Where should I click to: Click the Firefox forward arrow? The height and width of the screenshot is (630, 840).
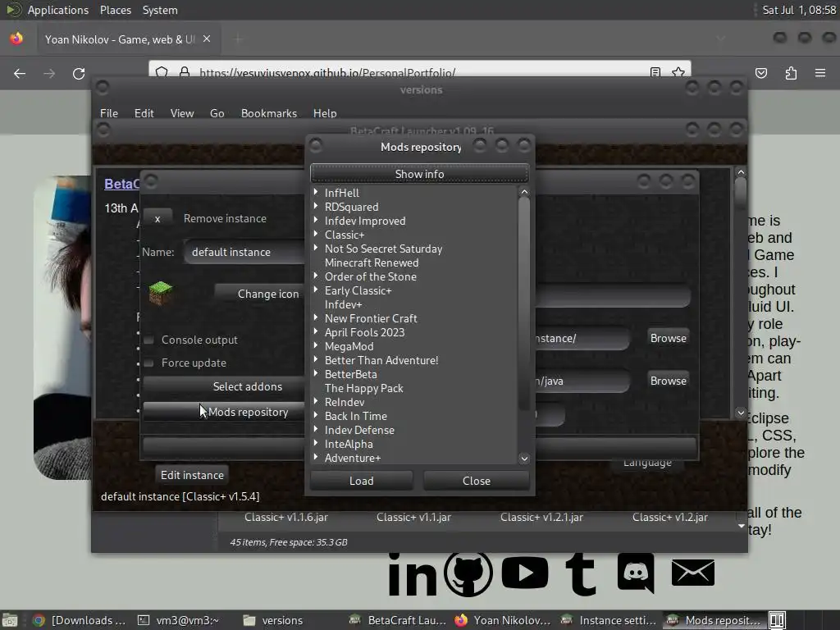click(49, 73)
